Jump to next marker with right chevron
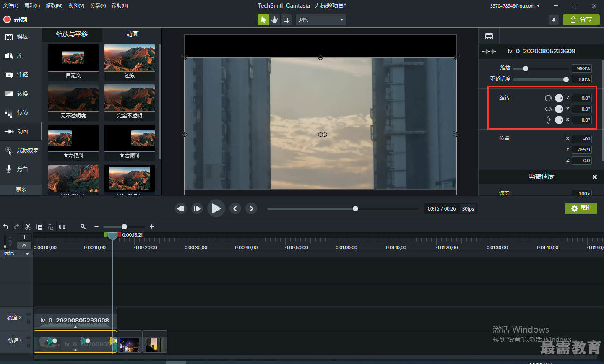Viewport: 604px width, 364px height. (251, 208)
